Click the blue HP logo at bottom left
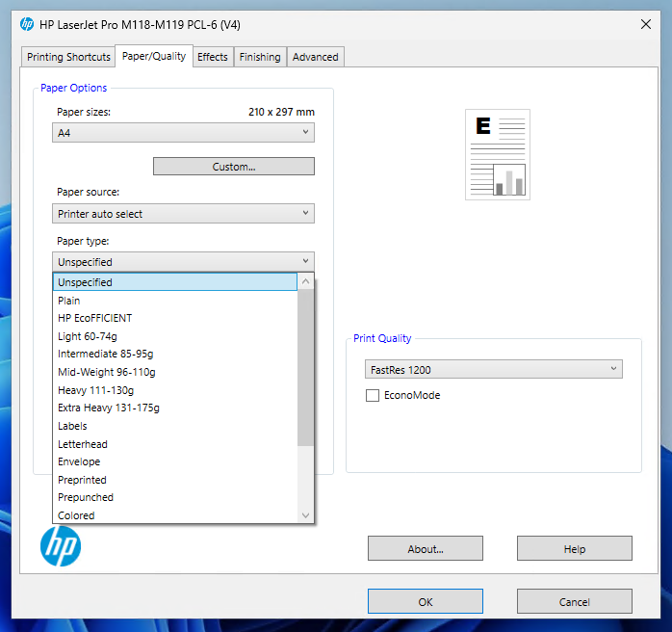Viewport: 672px width, 632px height. pos(61,546)
